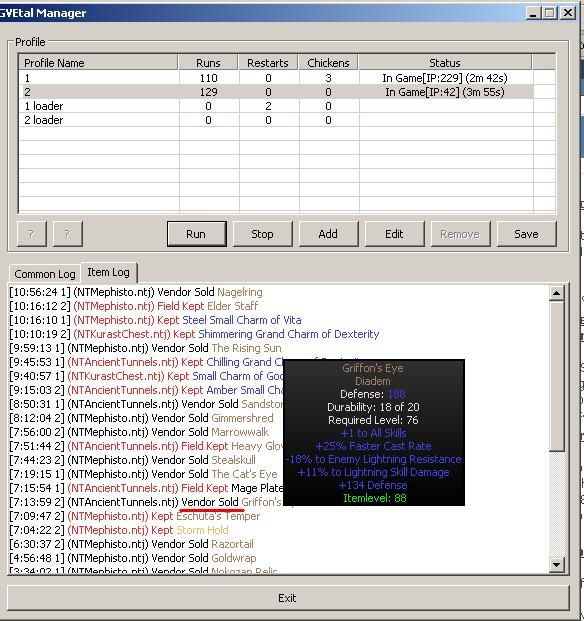This screenshot has width=584, height=621.
Task: Click log entry Steel Small Charm of Vita
Action: click(155, 320)
